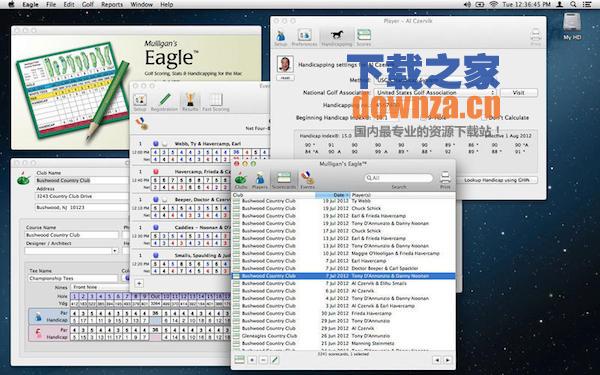
Task: Click the blue tee ball beside Caddies group
Action: [x=155, y=227]
